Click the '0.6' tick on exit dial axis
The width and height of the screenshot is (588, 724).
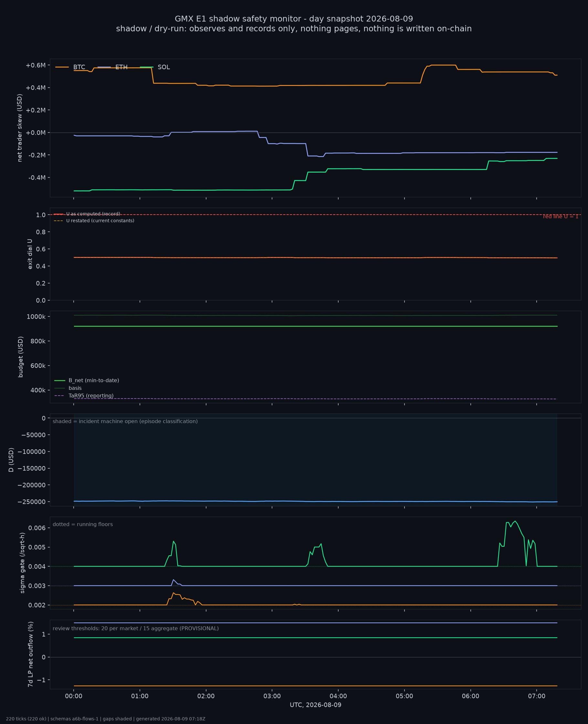41,249
